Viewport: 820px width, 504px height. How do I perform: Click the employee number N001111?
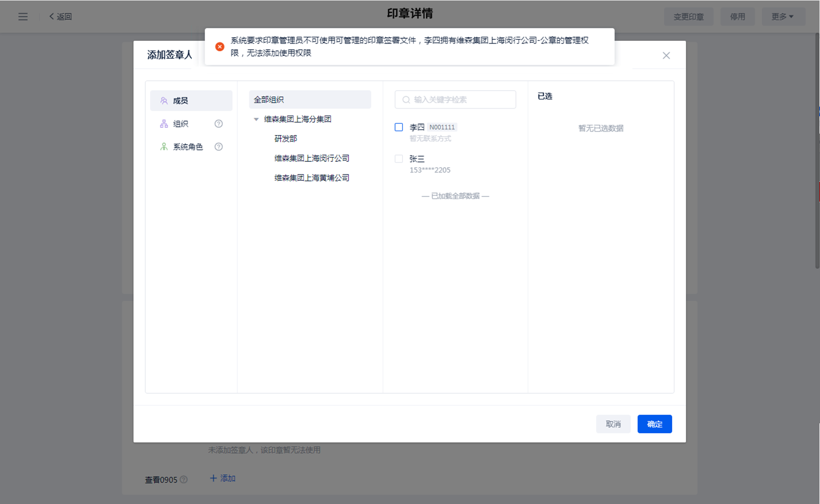tap(442, 127)
